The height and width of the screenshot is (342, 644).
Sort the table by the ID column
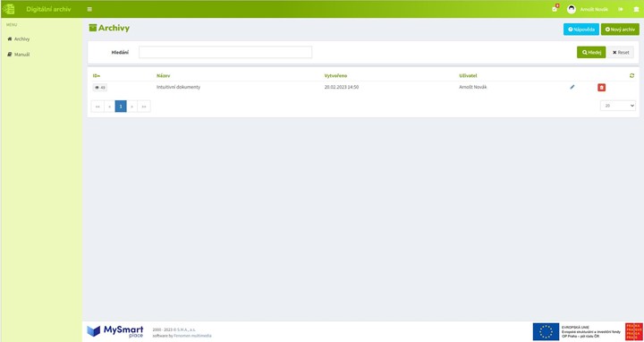[x=97, y=75]
